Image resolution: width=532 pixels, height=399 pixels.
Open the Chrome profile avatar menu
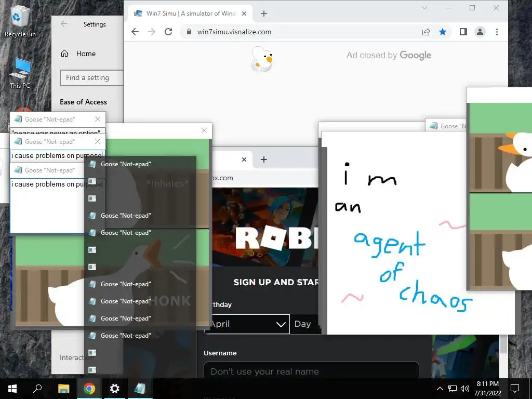point(480,32)
